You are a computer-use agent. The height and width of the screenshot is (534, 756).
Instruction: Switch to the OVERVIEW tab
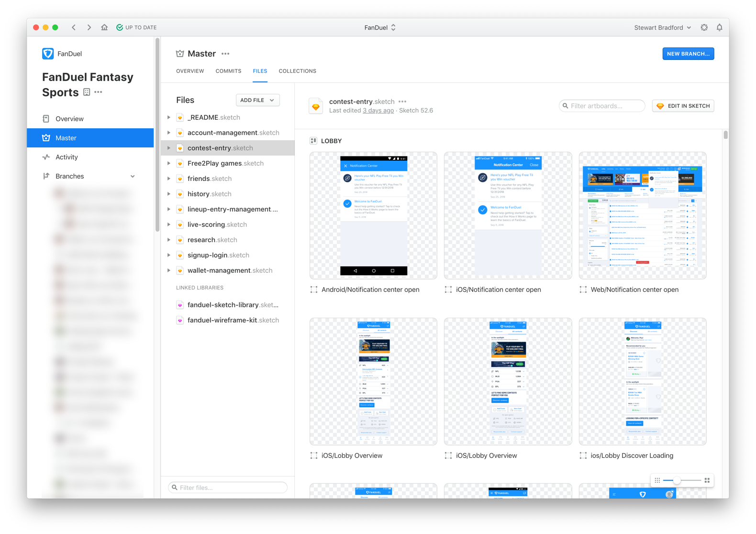pyautogui.click(x=190, y=71)
